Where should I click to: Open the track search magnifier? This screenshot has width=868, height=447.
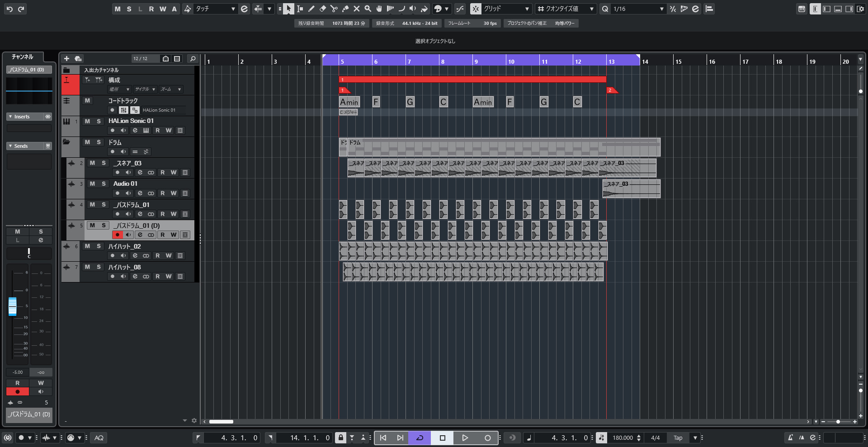pos(193,59)
